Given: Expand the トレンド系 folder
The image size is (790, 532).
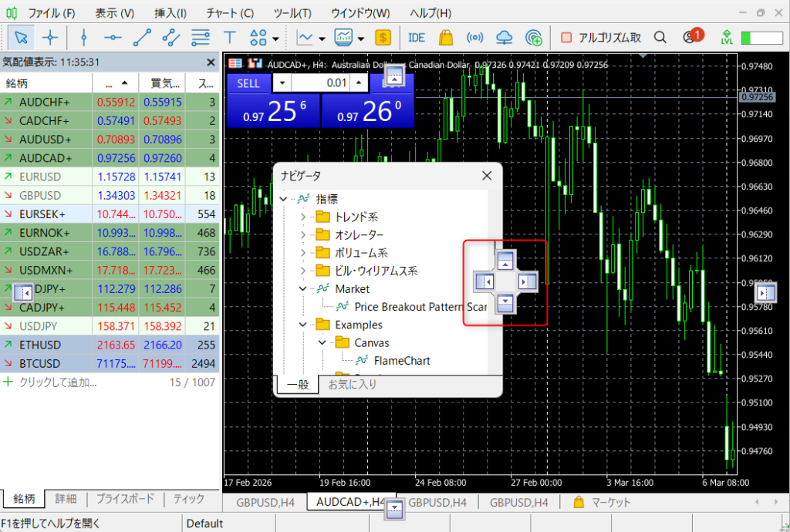Looking at the screenshot, I should [x=303, y=217].
